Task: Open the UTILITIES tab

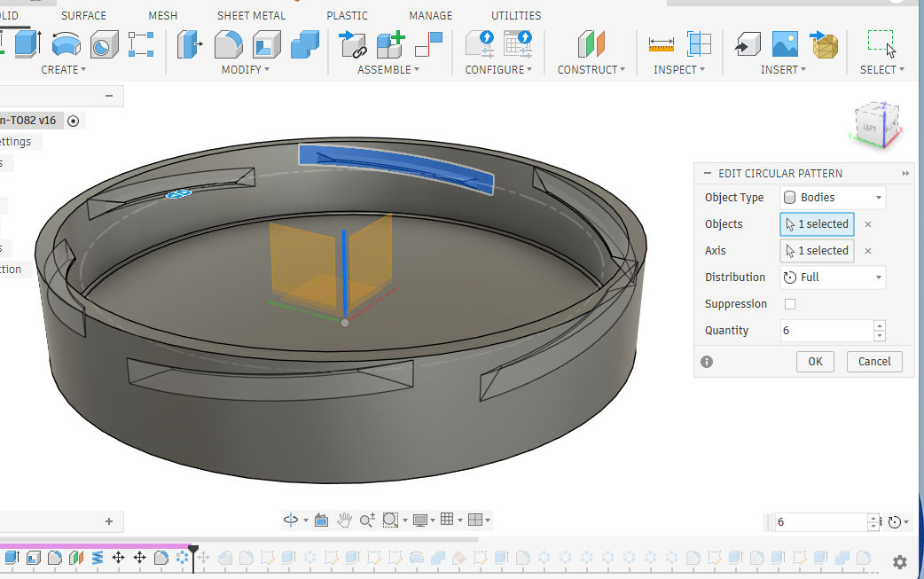Action: coord(516,16)
